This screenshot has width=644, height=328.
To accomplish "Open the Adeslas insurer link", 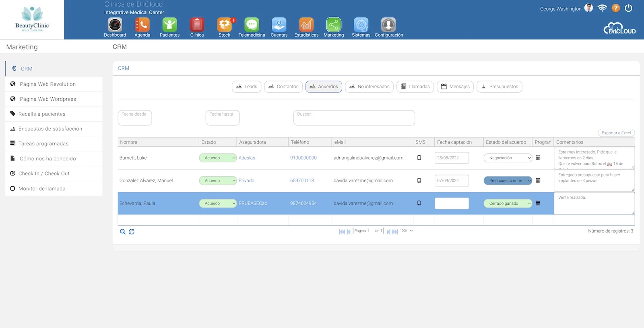I will [247, 158].
